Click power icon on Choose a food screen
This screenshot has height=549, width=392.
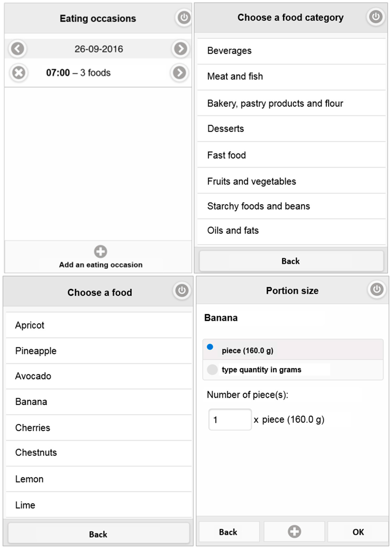click(x=182, y=290)
